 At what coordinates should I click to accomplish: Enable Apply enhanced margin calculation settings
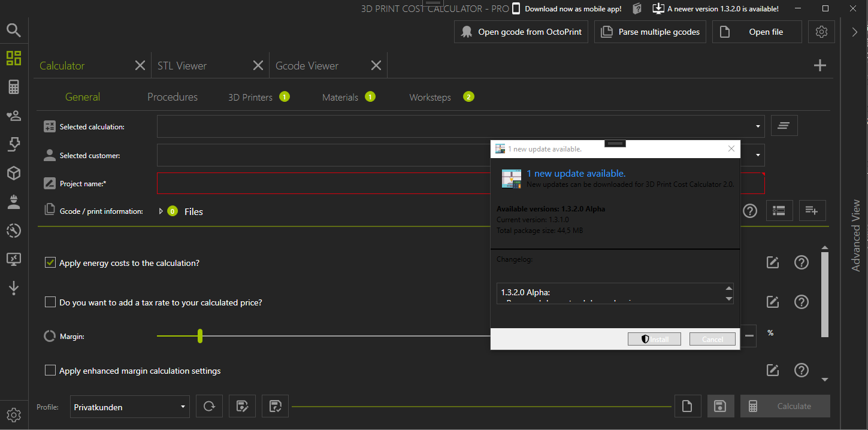coord(50,370)
